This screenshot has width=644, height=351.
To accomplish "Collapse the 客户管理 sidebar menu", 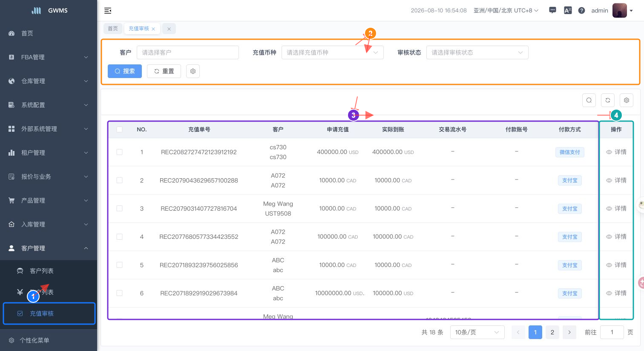I will pyautogui.click(x=49, y=248).
